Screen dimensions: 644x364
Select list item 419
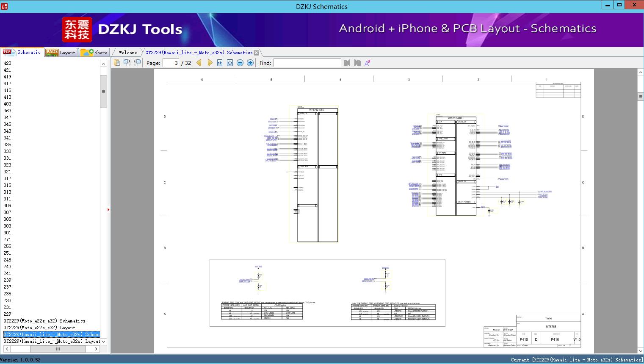pyautogui.click(x=8, y=77)
